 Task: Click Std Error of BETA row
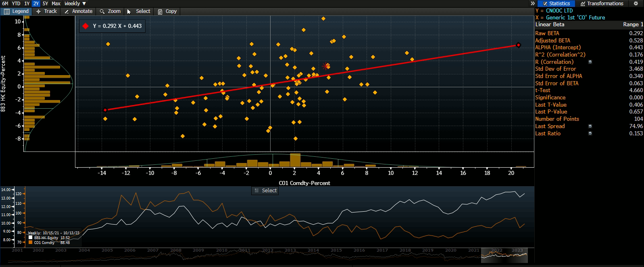click(x=589, y=83)
